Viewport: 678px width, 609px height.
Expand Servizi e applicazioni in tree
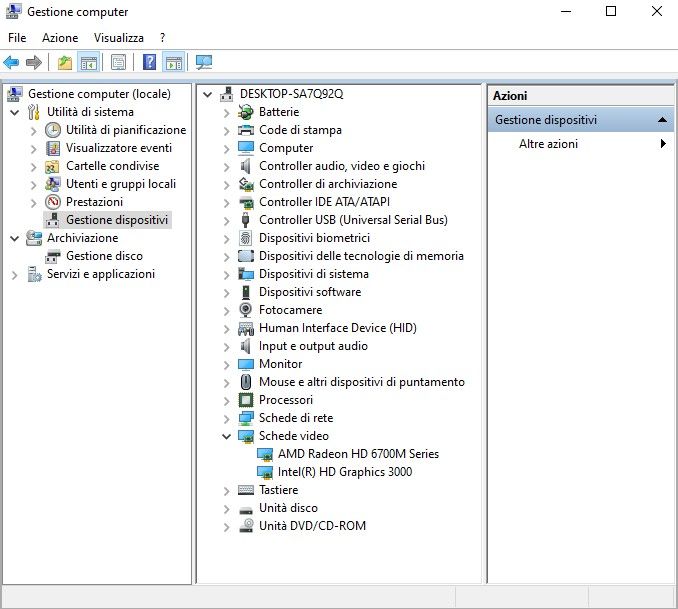(15, 274)
